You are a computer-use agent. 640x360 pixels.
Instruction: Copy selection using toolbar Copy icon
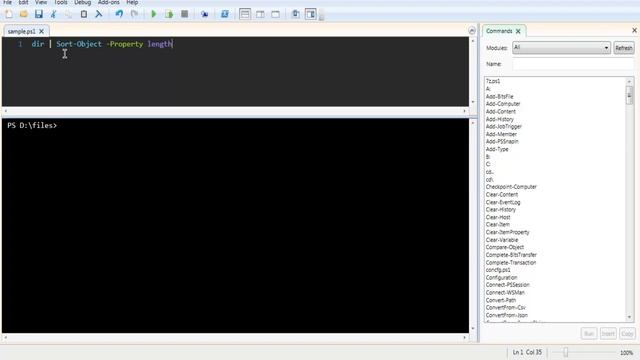[68, 14]
